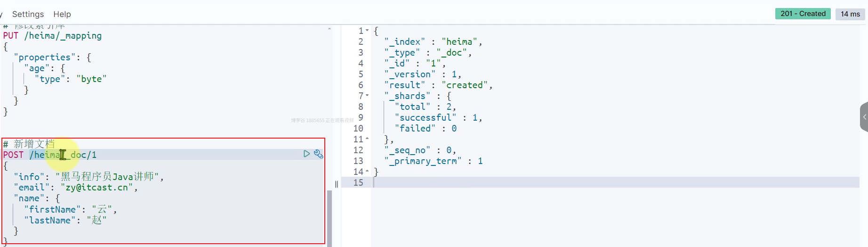Click the "successful" : 1 response line
This screenshot has width=868, height=247.
(438, 117)
